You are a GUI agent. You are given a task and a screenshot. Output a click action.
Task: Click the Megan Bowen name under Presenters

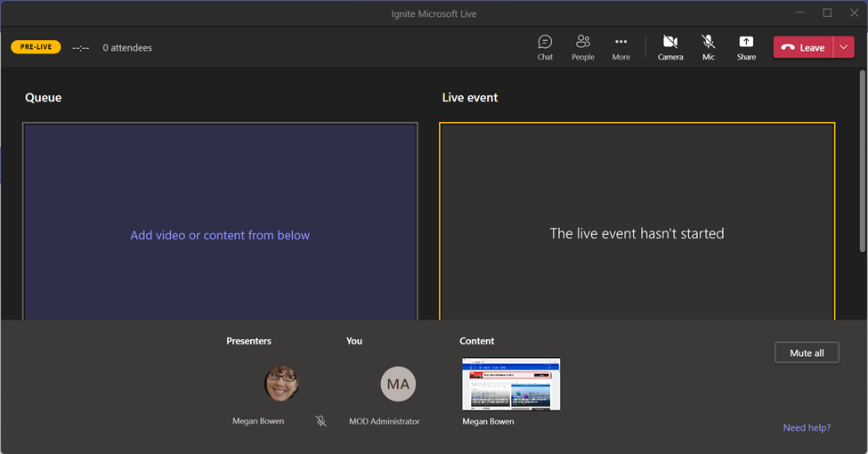tap(258, 421)
